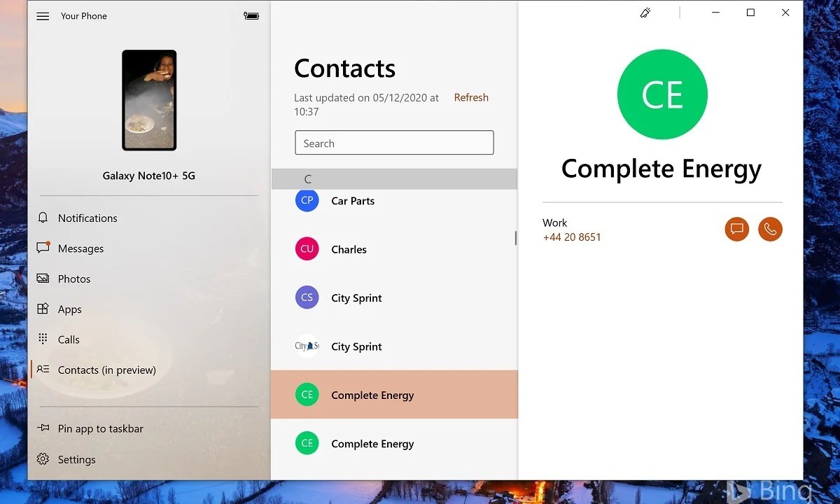Viewport: 840px width, 504px height.
Task: Pin app to taskbar
Action: coord(43,428)
